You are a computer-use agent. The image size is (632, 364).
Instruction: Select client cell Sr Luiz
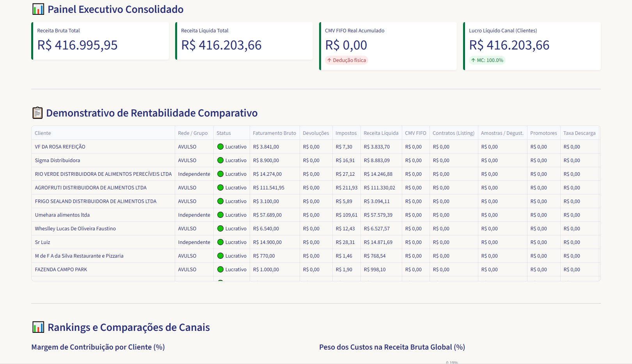click(x=103, y=242)
